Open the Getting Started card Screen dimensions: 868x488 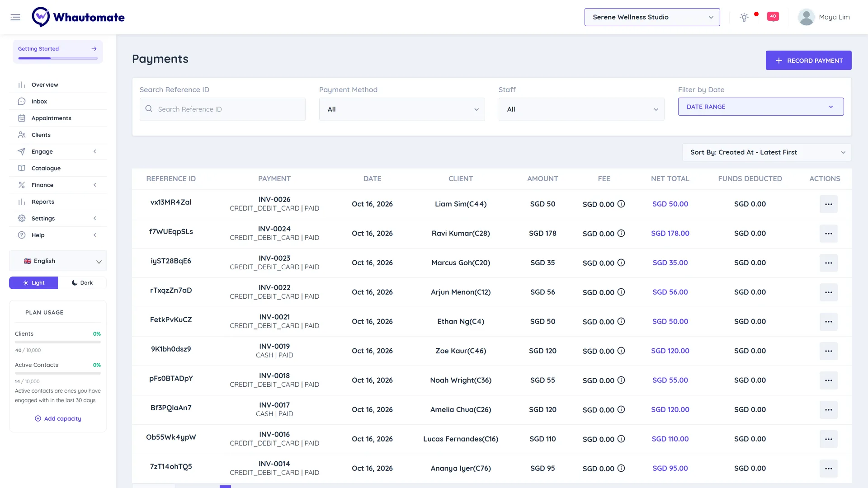click(x=58, y=52)
